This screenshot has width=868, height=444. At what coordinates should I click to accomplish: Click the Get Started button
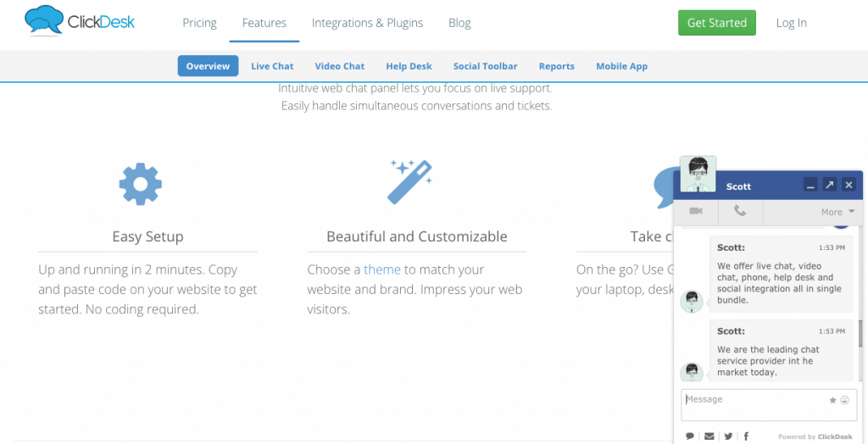716,23
